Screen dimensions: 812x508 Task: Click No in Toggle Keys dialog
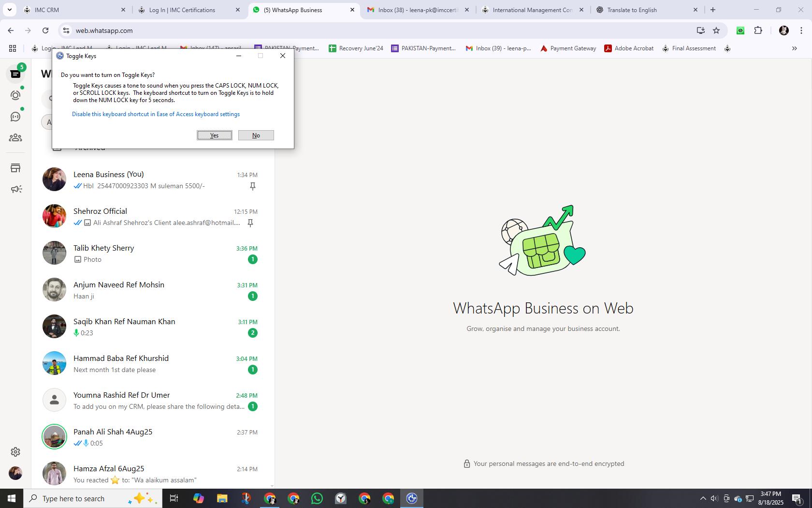256,135
